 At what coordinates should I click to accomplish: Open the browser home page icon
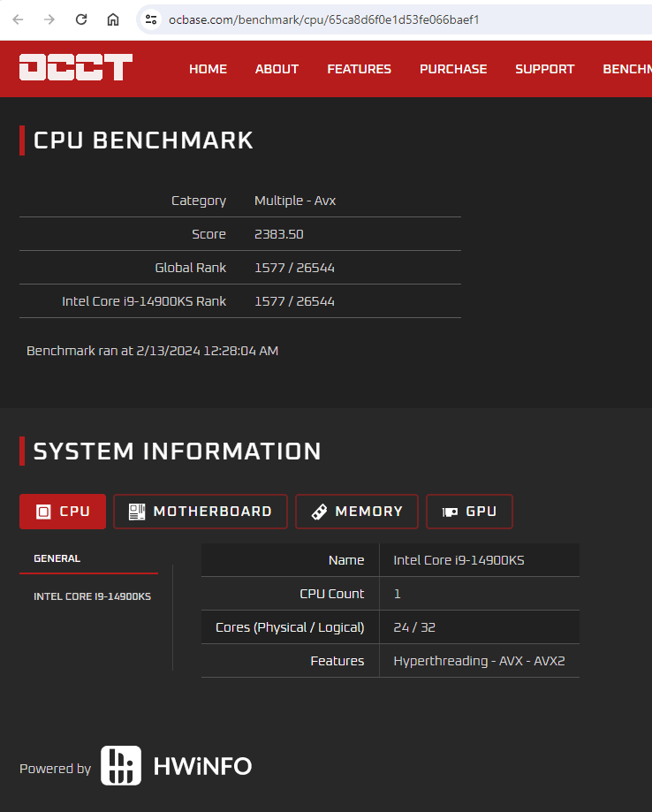(x=113, y=19)
